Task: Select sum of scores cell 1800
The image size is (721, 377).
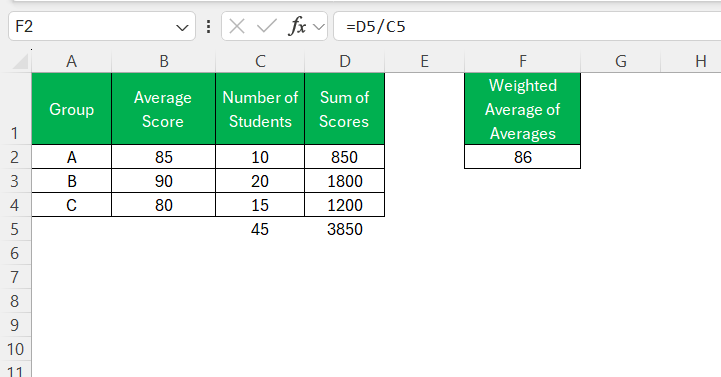Action: coord(344,181)
